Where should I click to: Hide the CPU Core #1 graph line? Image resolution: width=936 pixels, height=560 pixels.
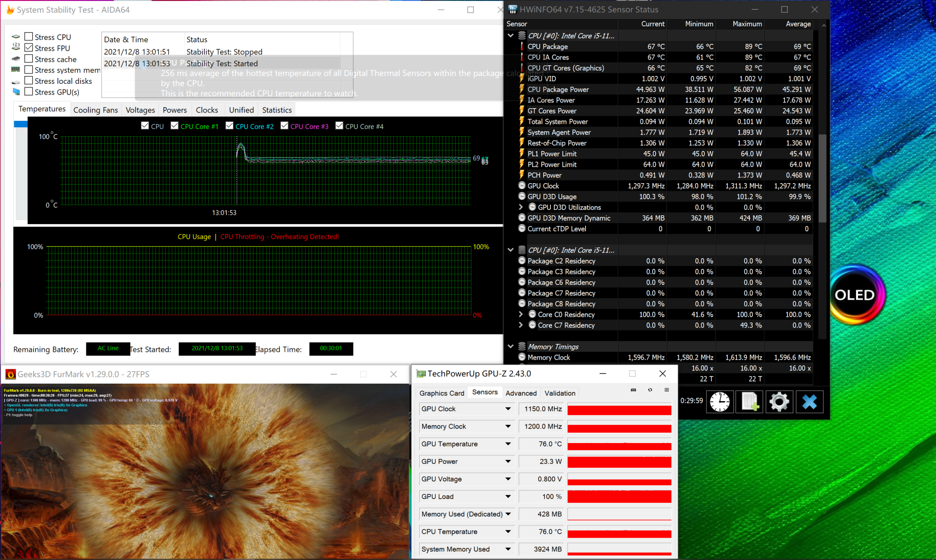click(175, 126)
